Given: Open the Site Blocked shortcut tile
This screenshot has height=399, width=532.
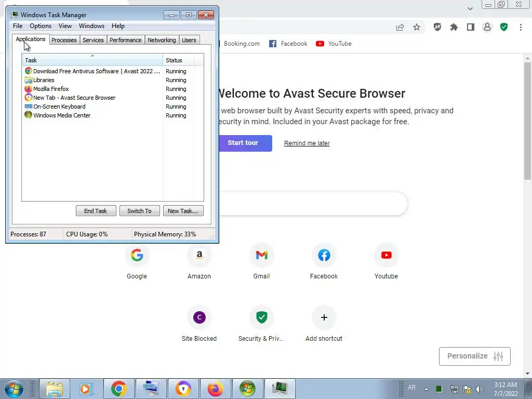Looking at the screenshot, I should point(199,324).
